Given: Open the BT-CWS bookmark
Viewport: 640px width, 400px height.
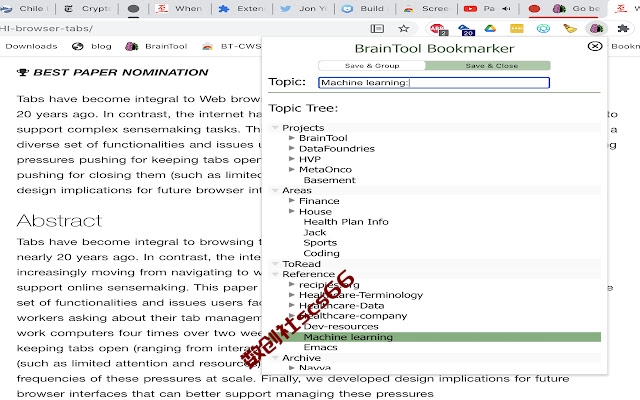Looking at the screenshot, I should (232, 47).
